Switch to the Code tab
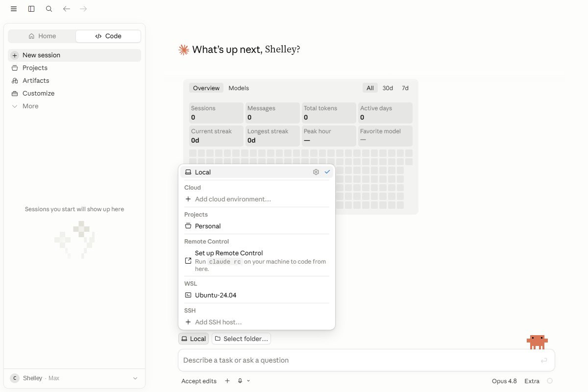 click(x=108, y=36)
